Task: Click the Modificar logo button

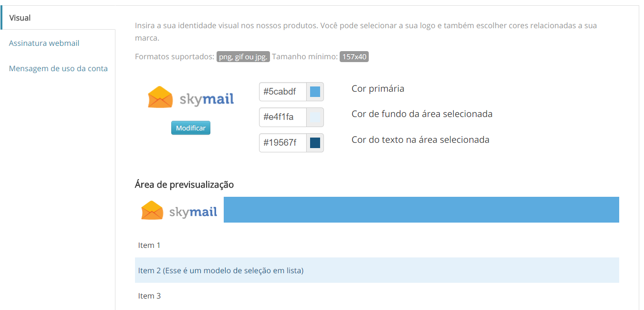Action: (191, 128)
